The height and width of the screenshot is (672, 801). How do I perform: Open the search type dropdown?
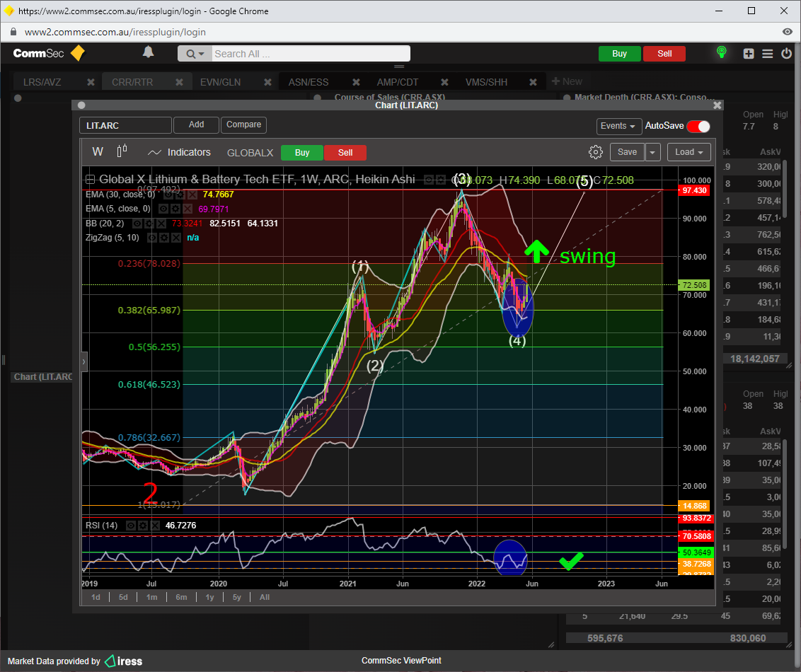click(195, 54)
